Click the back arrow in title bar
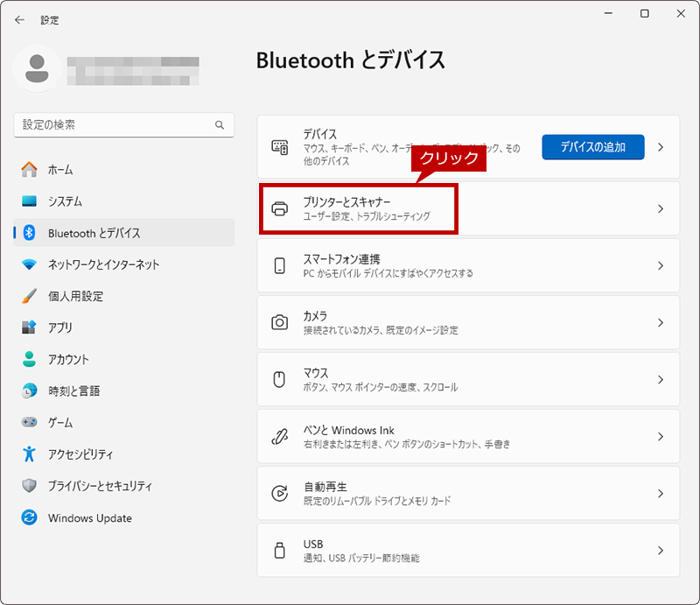 click(19, 19)
